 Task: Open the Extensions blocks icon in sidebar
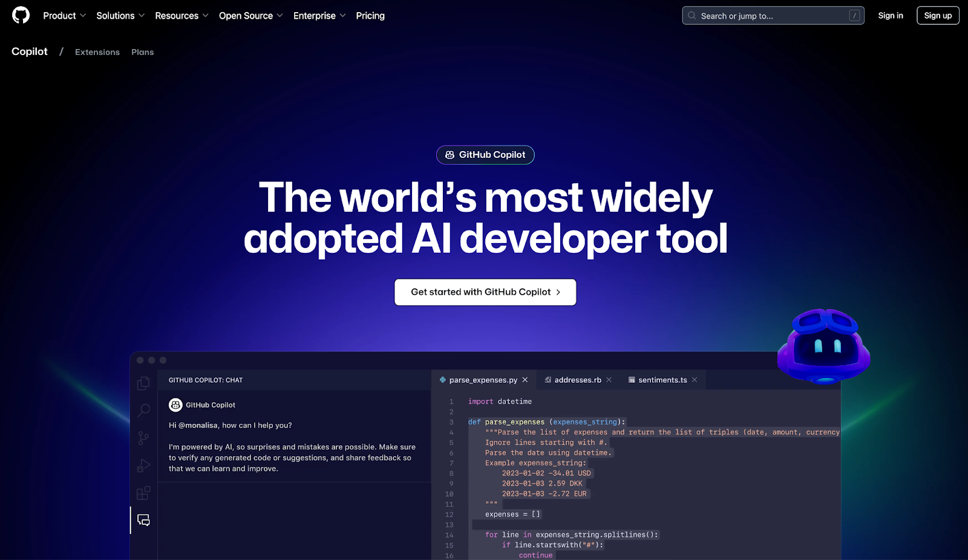(x=143, y=493)
